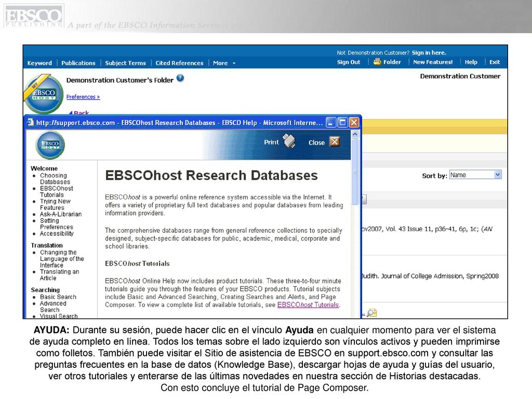532x399 pixels.
Task: Open the Preferences link
Action: [83, 97]
